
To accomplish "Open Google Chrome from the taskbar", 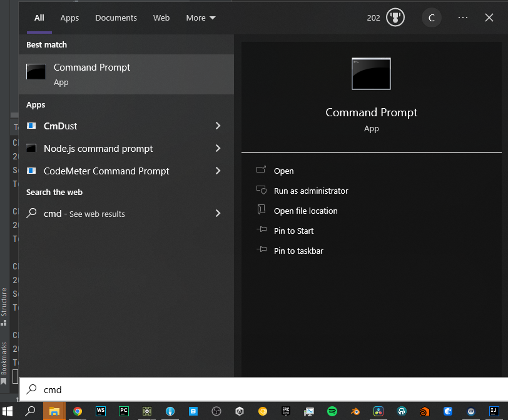I will 78,411.
